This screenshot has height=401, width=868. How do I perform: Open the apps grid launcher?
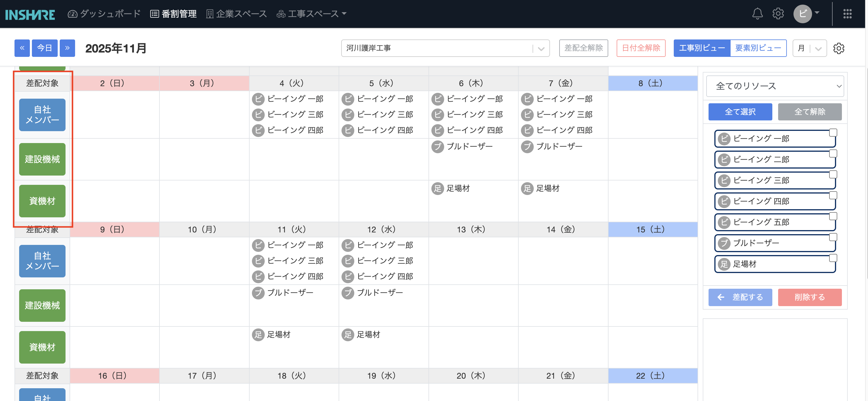click(847, 14)
